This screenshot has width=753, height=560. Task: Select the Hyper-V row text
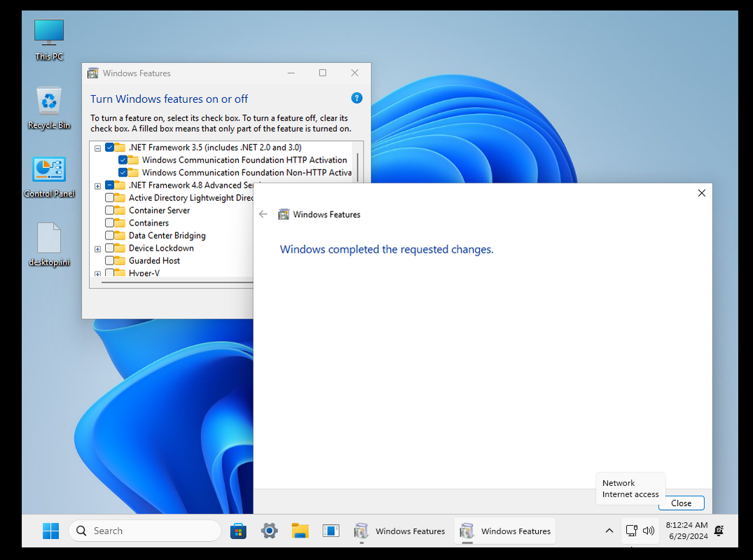point(144,273)
